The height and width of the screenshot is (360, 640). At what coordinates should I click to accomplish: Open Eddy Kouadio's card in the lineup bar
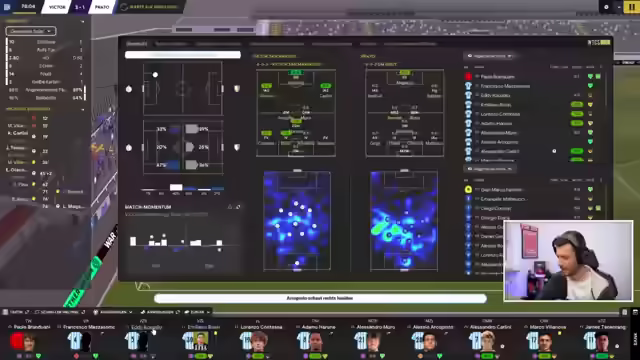point(143,339)
